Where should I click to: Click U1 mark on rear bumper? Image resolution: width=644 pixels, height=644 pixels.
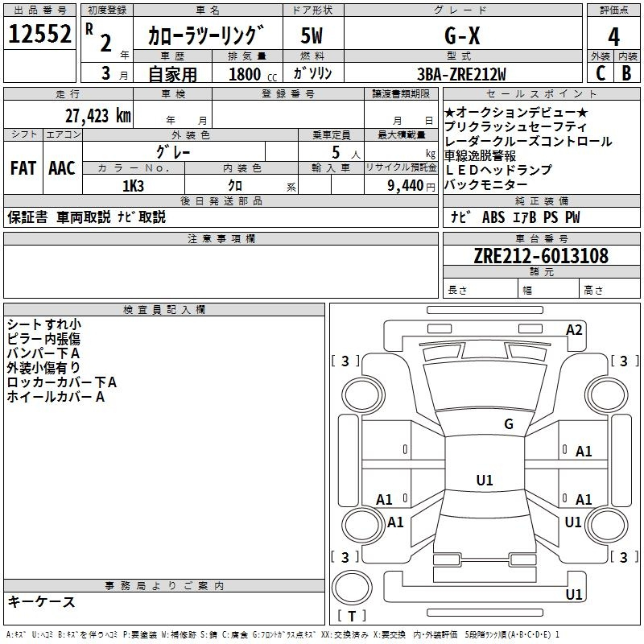click(573, 594)
